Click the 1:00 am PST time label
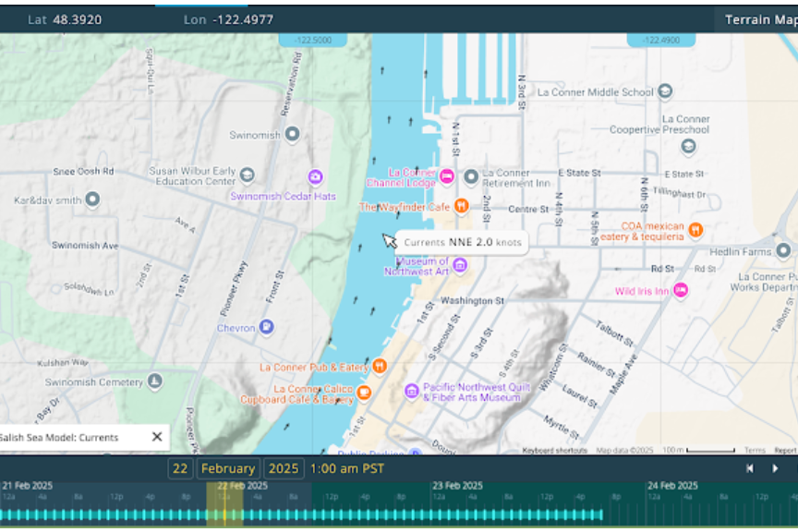The height and width of the screenshot is (532, 798). click(346, 468)
